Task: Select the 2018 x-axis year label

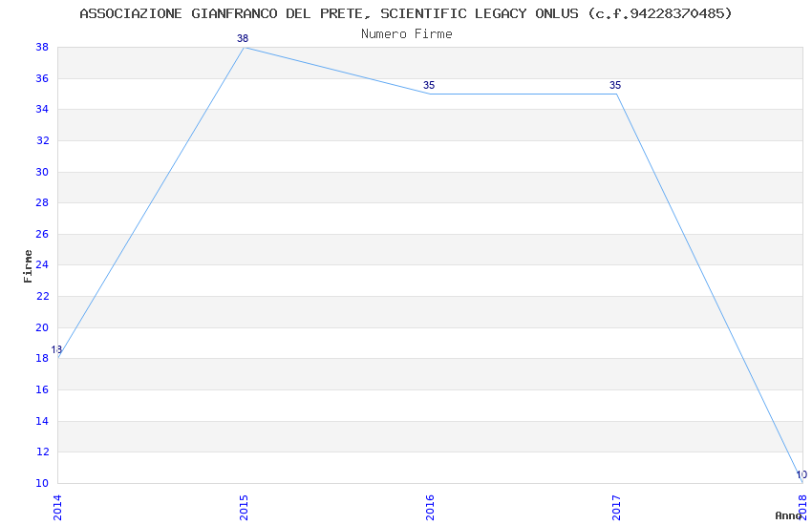Action: coord(802,508)
